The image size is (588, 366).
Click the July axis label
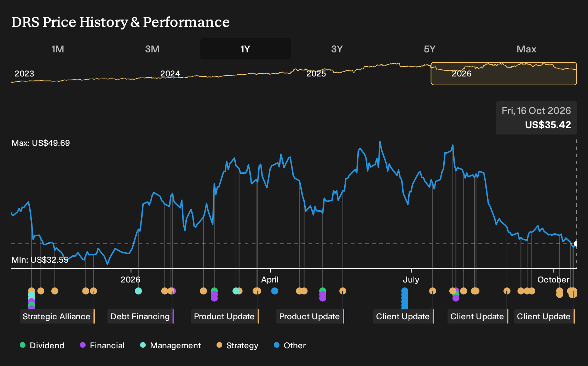[411, 280]
